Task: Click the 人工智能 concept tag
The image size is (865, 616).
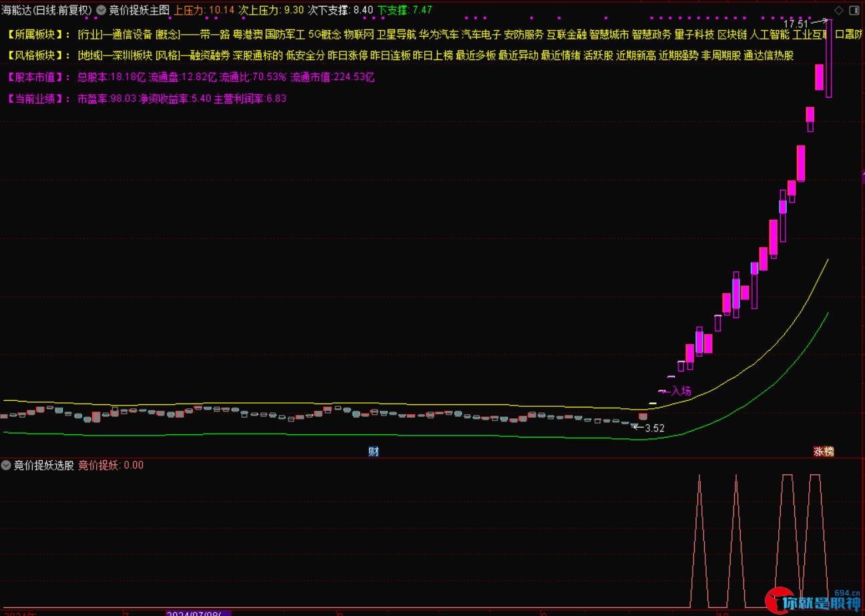Action: tap(770, 34)
